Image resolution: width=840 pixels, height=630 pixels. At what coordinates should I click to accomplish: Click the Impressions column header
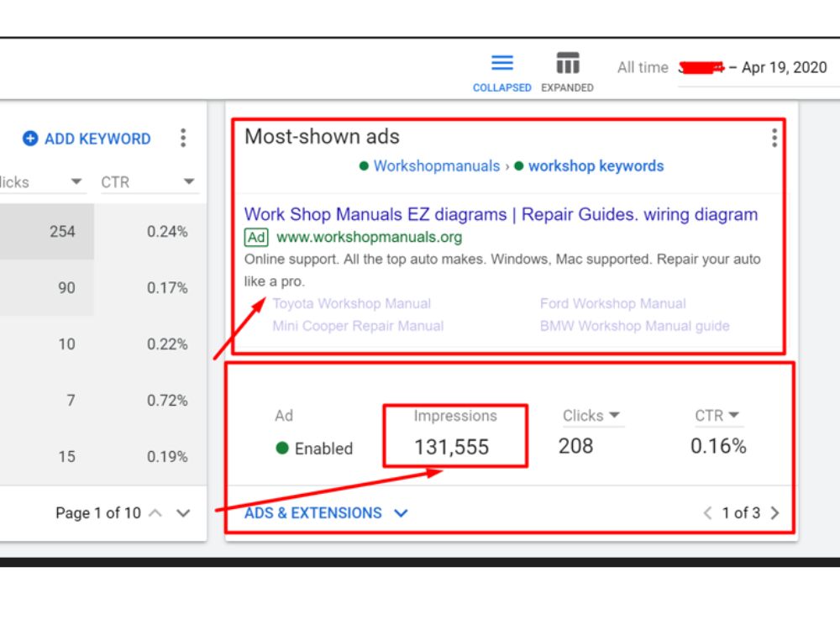point(455,416)
